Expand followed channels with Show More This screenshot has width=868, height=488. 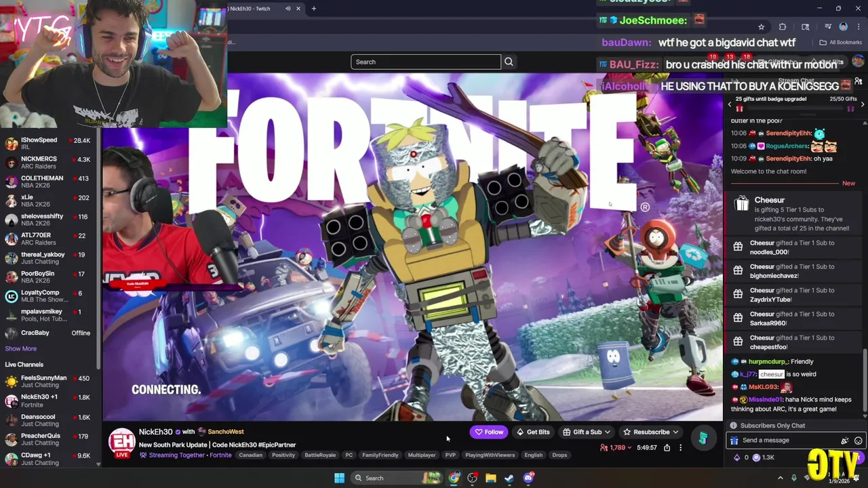pos(21,349)
